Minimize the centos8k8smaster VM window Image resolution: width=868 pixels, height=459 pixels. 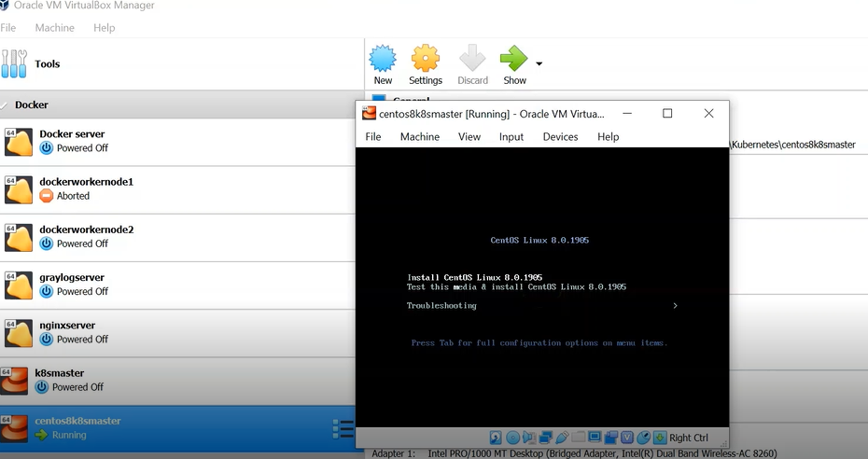pos(626,114)
